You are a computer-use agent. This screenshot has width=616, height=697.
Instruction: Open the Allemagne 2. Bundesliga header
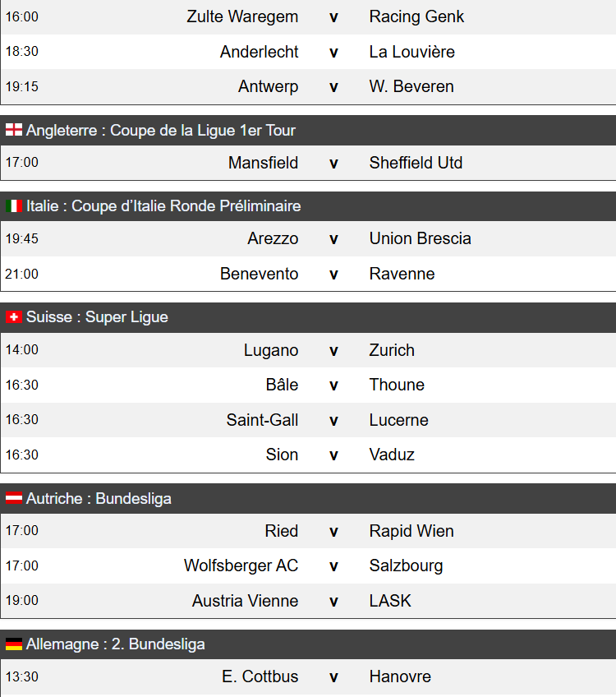[x=308, y=644]
